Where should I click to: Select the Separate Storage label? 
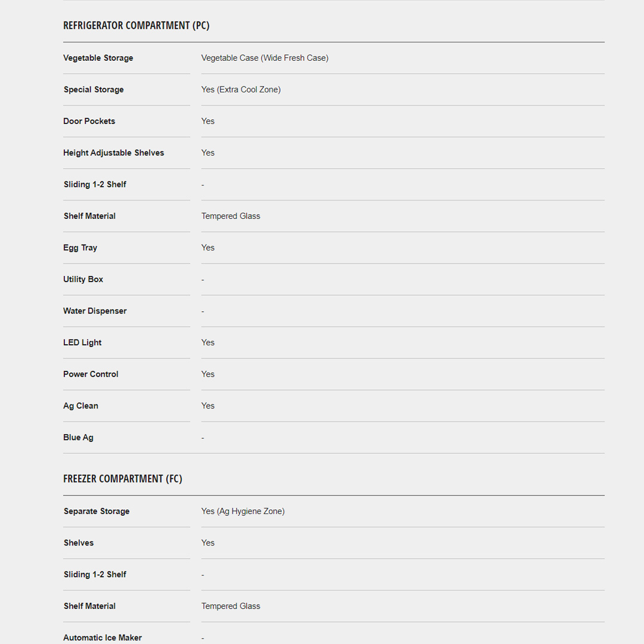[97, 511]
